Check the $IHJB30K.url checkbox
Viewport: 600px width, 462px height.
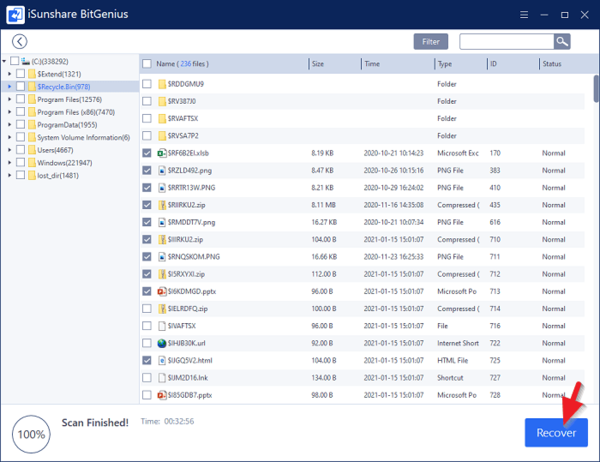(x=147, y=343)
